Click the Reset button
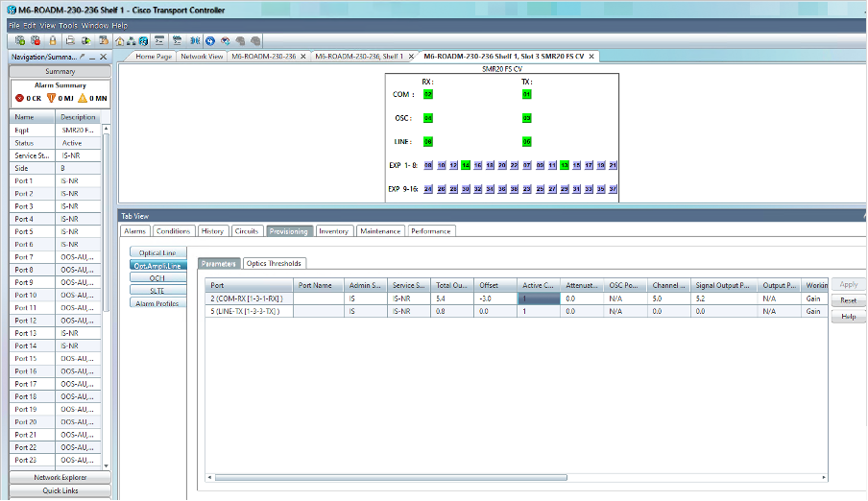868x501 pixels. tap(848, 300)
